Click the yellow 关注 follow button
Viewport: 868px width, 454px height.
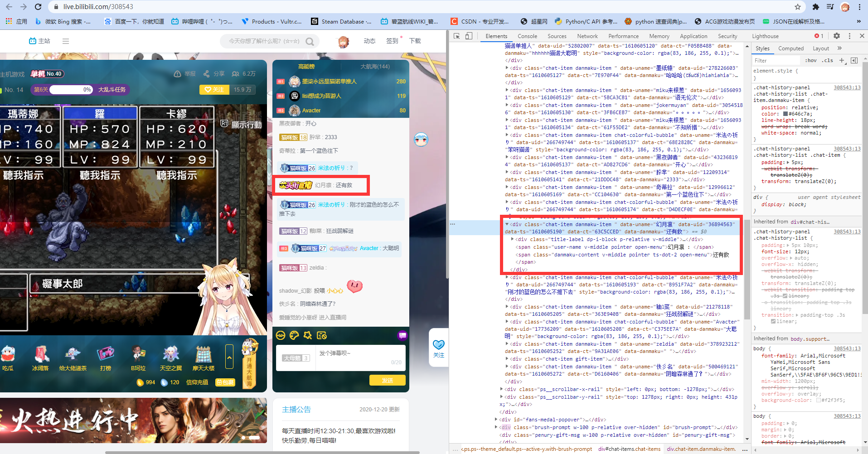[214, 90]
